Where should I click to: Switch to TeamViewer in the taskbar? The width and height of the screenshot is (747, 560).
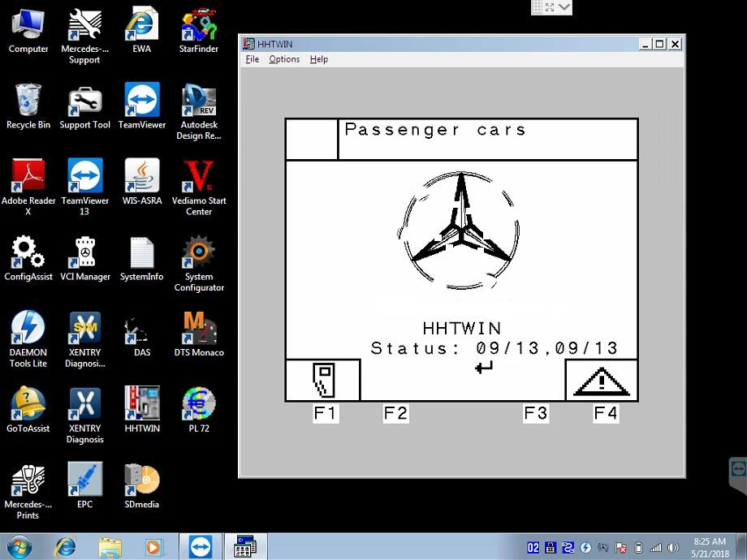pyautogui.click(x=200, y=547)
